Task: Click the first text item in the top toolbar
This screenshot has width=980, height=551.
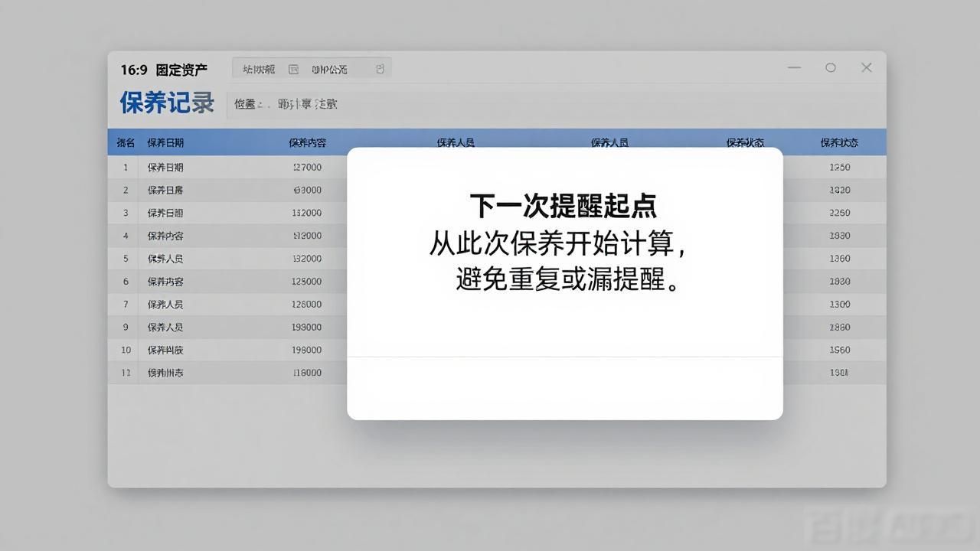Action: pyautogui.click(x=259, y=69)
